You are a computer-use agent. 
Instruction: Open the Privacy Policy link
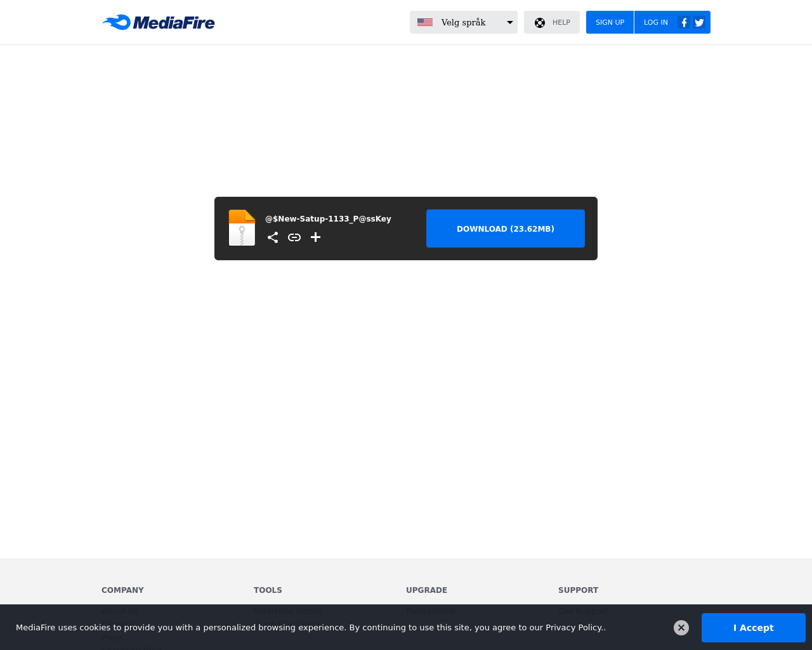pyautogui.click(x=574, y=627)
